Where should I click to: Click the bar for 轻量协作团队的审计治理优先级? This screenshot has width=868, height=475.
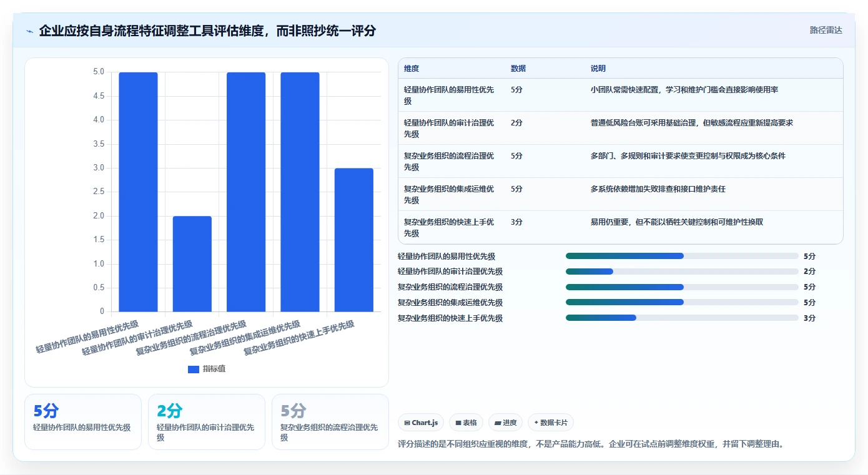pos(192,263)
